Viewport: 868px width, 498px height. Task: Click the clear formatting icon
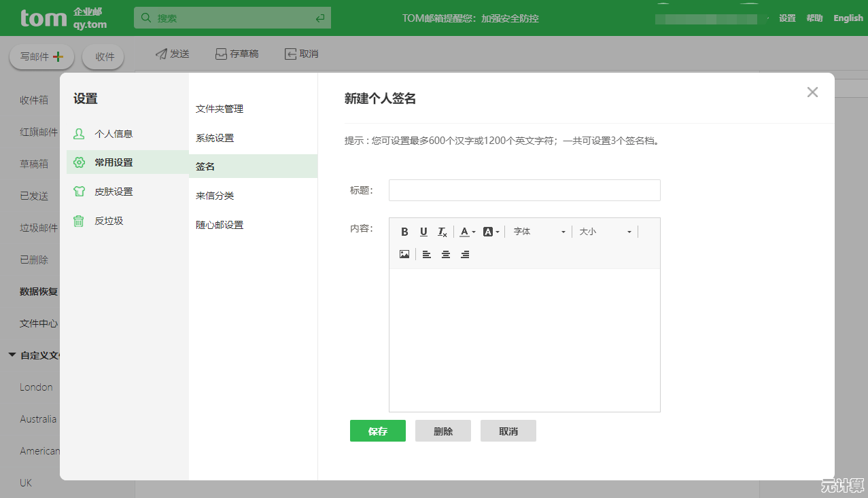[442, 231]
